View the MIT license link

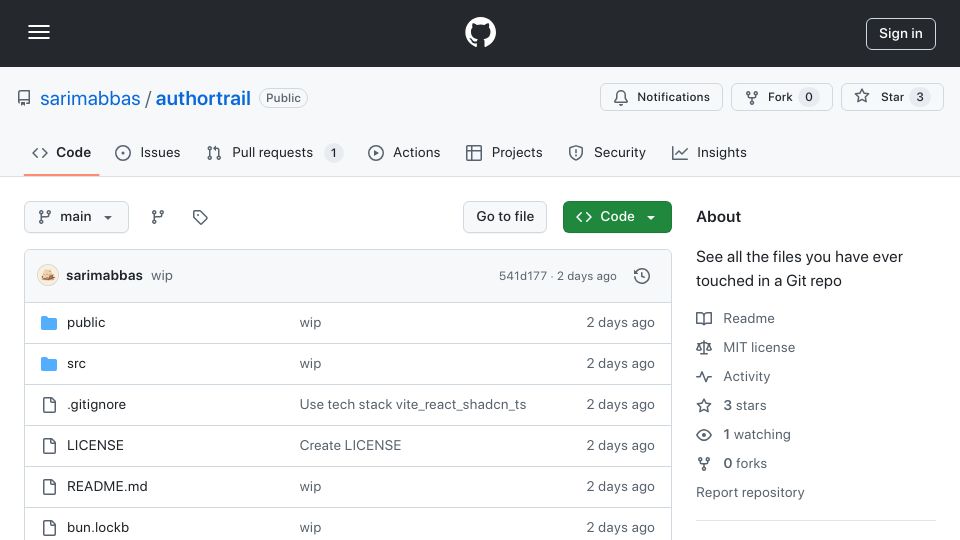pyautogui.click(x=759, y=348)
